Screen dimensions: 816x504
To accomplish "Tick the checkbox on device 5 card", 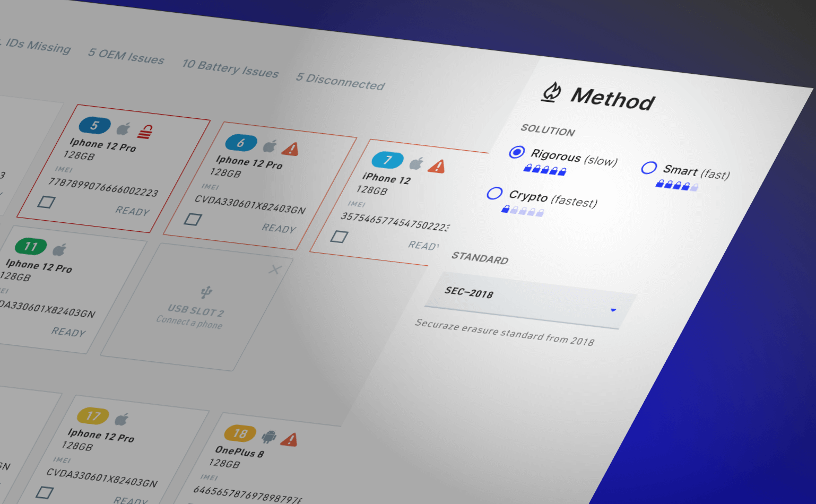I will point(46,202).
